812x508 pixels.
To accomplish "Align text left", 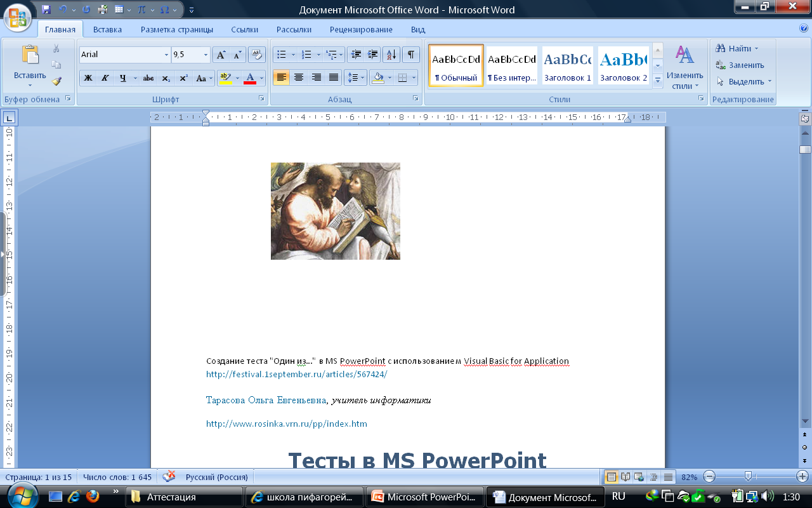I will 282,78.
